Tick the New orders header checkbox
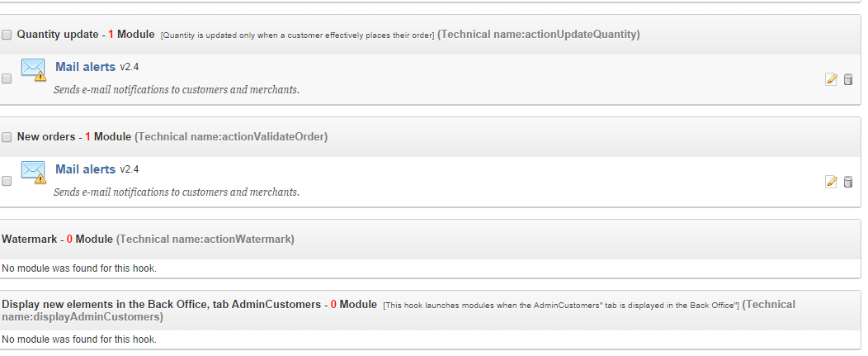The image size is (868, 356). [x=7, y=137]
